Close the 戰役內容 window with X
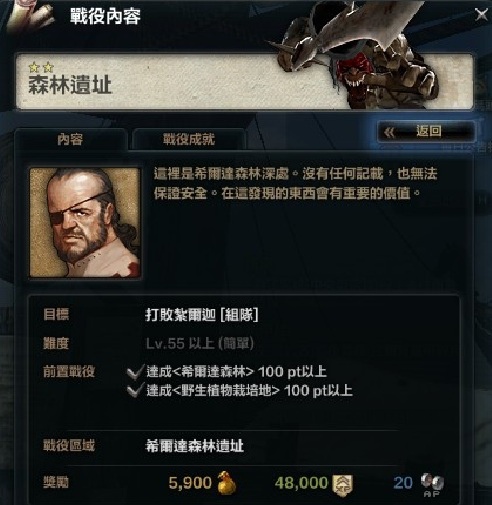 coord(481,14)
